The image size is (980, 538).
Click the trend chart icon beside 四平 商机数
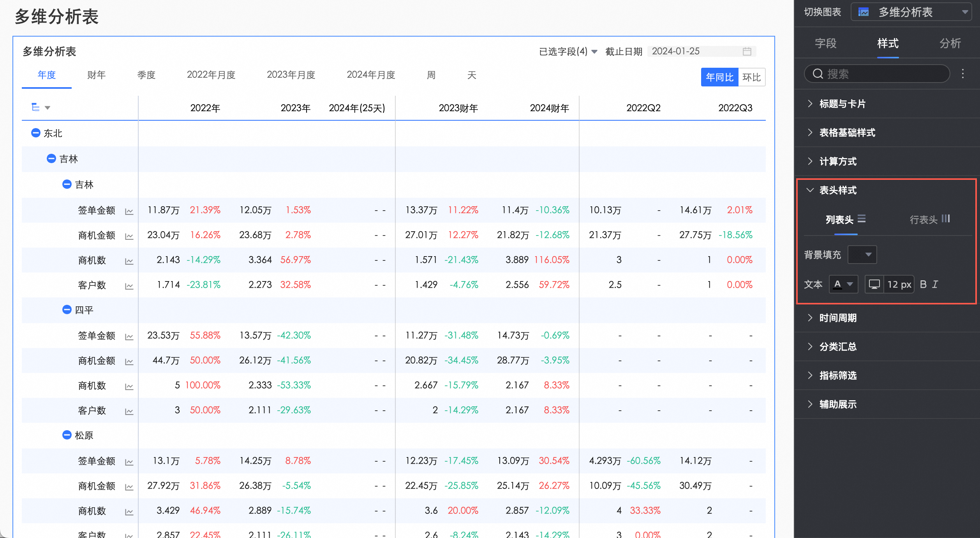point(129,387)
